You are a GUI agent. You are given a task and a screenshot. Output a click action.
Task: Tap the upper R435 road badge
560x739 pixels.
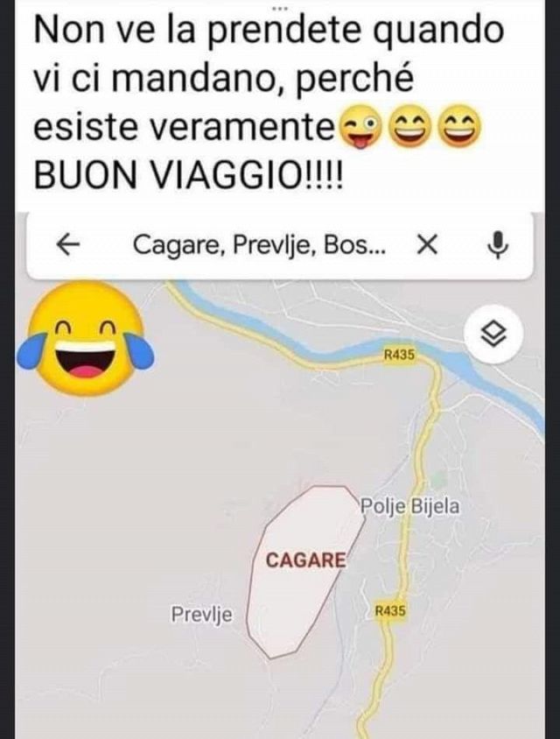[x=399, y=355]
